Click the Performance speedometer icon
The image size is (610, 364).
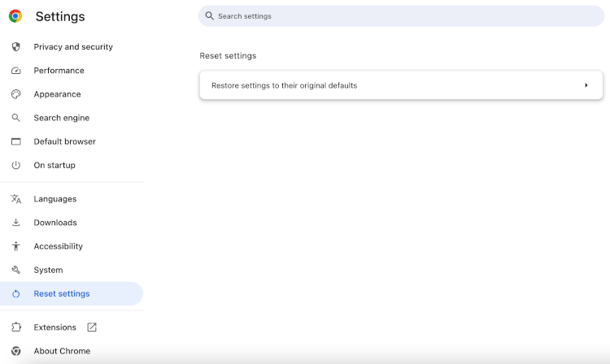pos(16,71)
